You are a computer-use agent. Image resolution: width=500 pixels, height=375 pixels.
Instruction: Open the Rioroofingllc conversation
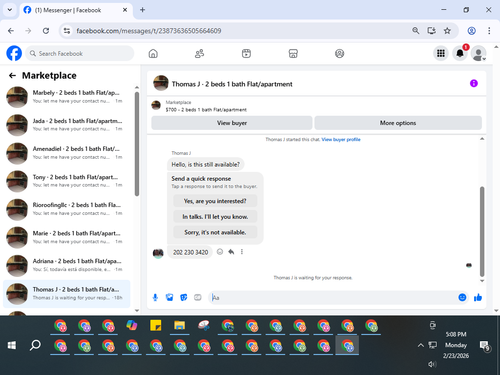tap(67, 209)
